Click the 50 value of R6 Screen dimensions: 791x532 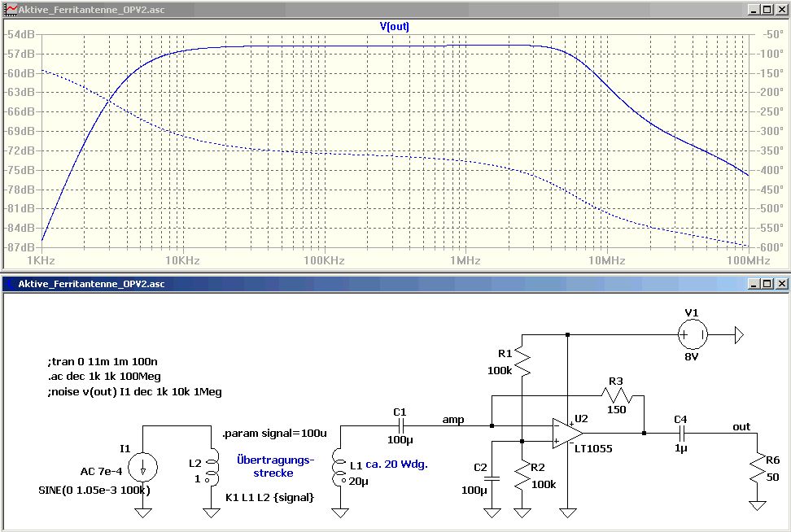click(773, 477)
